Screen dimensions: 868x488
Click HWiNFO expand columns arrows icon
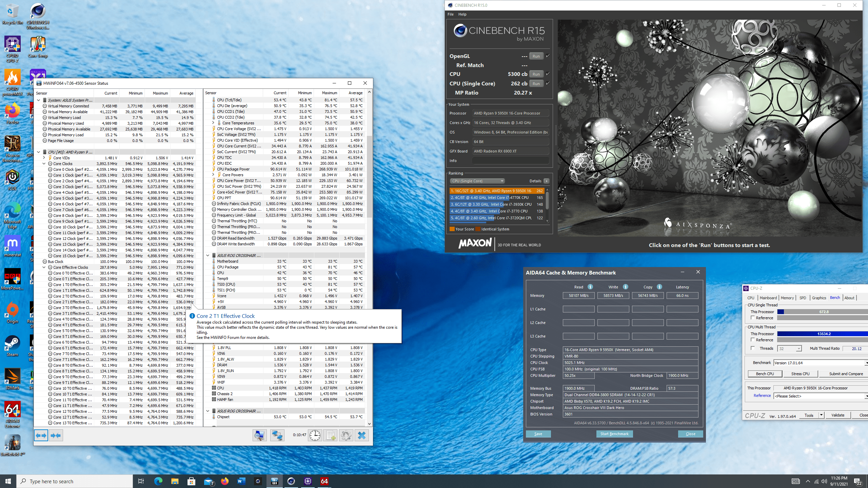tap(41, 435)
